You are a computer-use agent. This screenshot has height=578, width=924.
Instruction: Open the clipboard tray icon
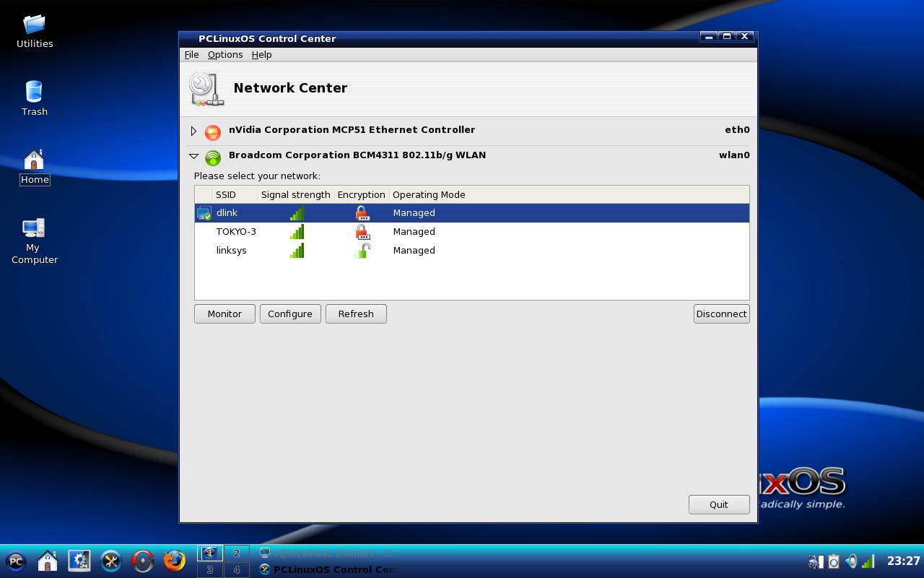[x=834, y=561]
